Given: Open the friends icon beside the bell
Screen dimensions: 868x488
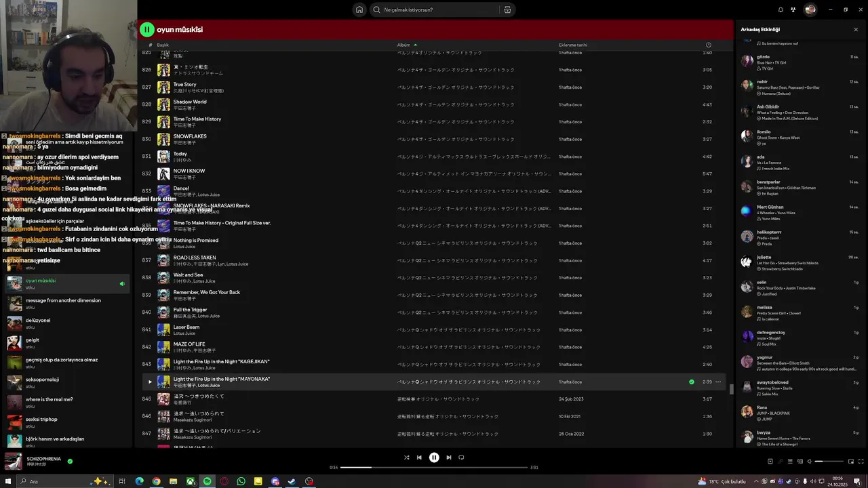Looking at the screenshot, I should pyautogui.click(x=793, y=9).
